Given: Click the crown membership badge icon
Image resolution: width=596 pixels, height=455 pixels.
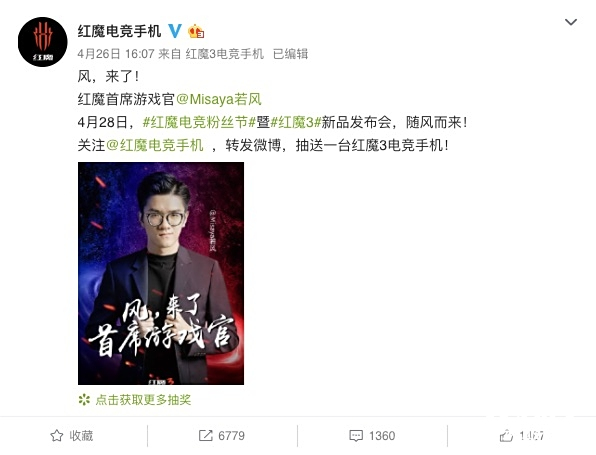Looking at the screenshot, I should tap(196, 31).
